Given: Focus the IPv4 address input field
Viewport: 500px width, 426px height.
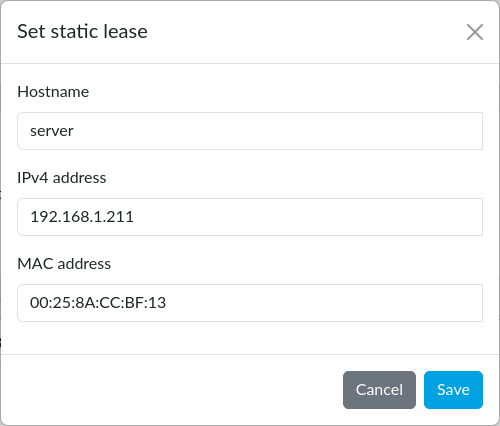Looking at the screenshot, I should [250, 217].
